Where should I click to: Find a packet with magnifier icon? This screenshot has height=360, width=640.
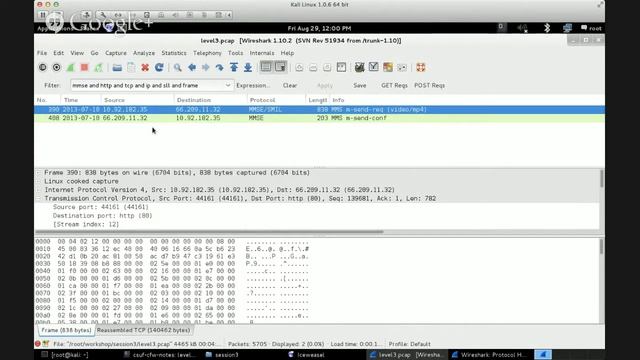coord(178,67)
